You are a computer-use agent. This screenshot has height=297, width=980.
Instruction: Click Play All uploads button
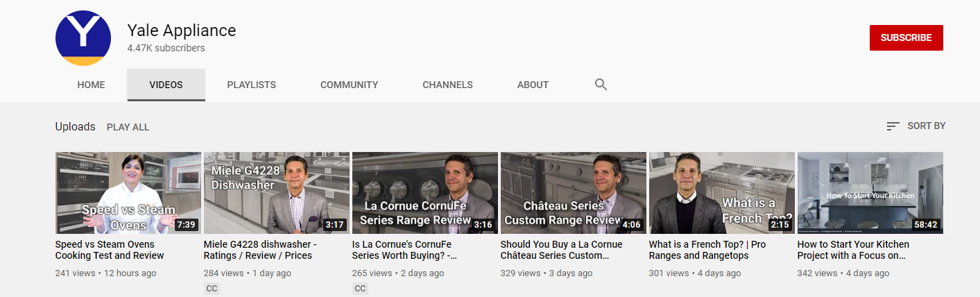(x=128, y=127)
